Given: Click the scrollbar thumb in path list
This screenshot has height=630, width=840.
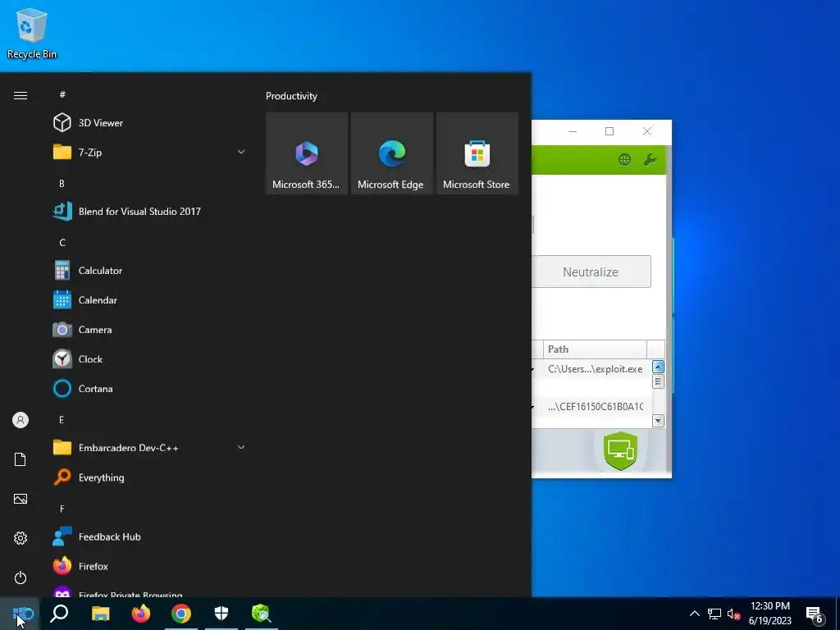Looking at the screenshot, I should click(659, 381).
